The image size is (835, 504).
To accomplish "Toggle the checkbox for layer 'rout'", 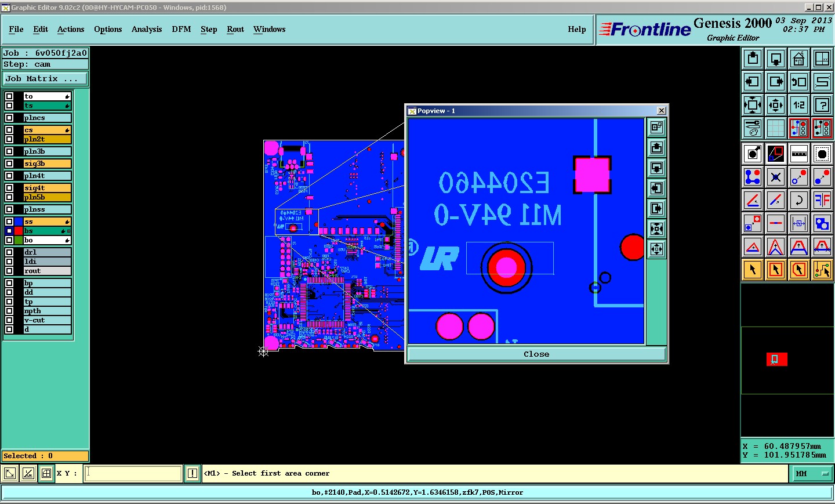I will [9, 271].
